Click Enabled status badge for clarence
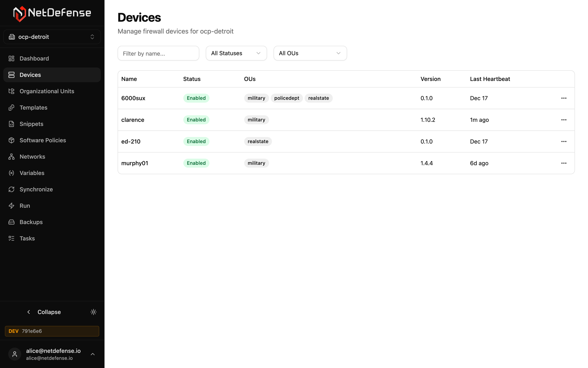Screen dimensions: 588x368 click(x=196, y=120)
